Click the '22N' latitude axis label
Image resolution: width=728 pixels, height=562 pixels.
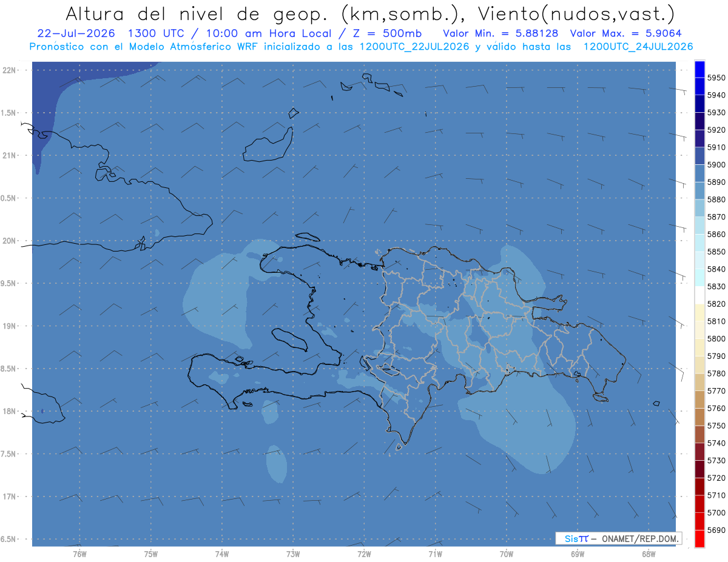[x=10, y=70]
